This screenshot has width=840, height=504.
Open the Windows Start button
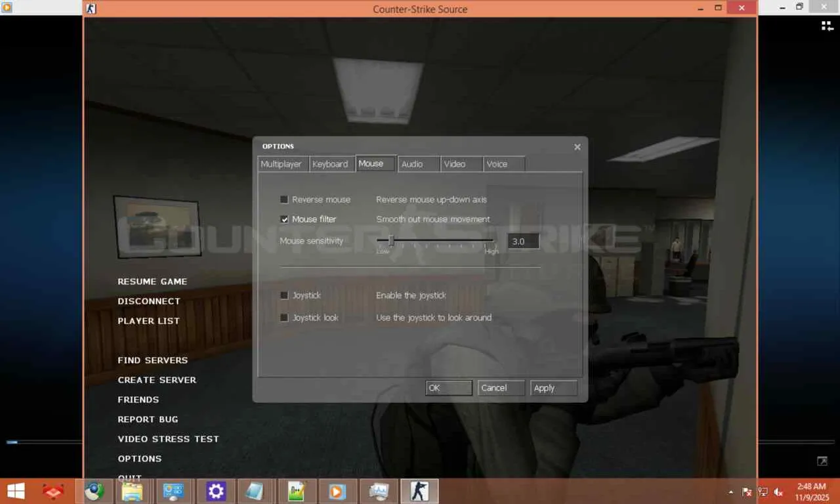pos(16,491)
